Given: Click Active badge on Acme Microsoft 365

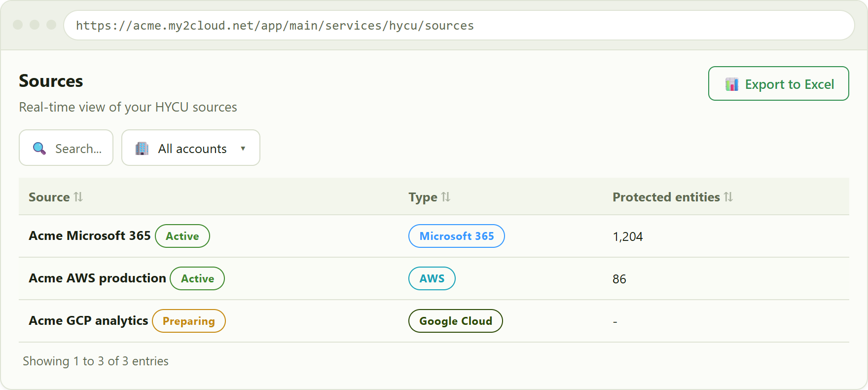Looking at the screenshot, I should pos(182,236).
